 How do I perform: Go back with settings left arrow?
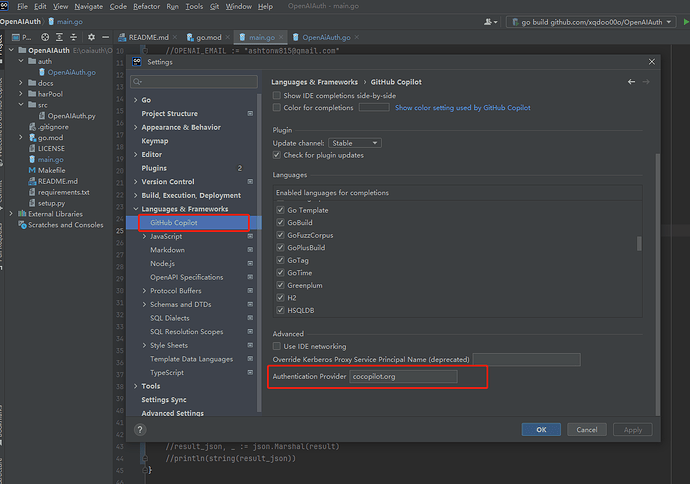[631, 82]
